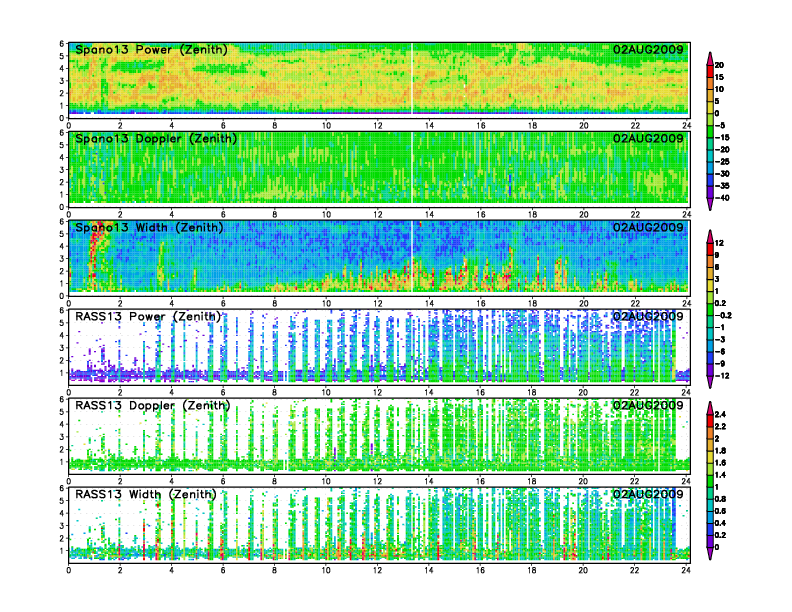Click the '2.2' label on the bottom colorbar
The width and height of the screenshot is (792, 612).
[x=720, y=427]
